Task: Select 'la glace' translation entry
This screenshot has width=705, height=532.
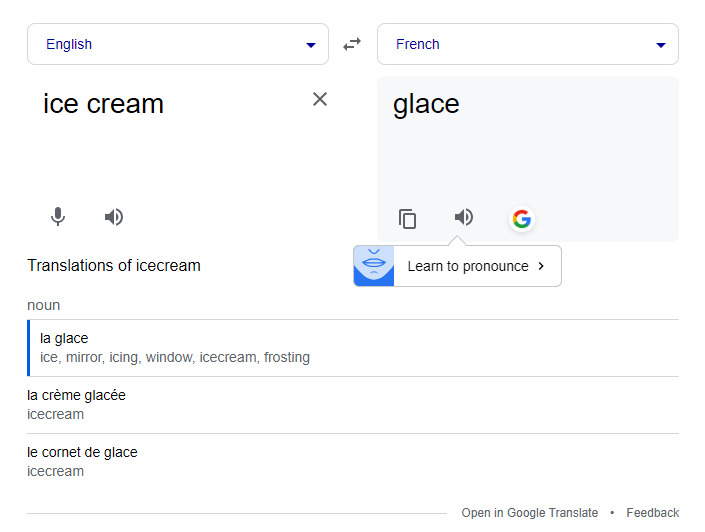Action: (x=64, y=338)
